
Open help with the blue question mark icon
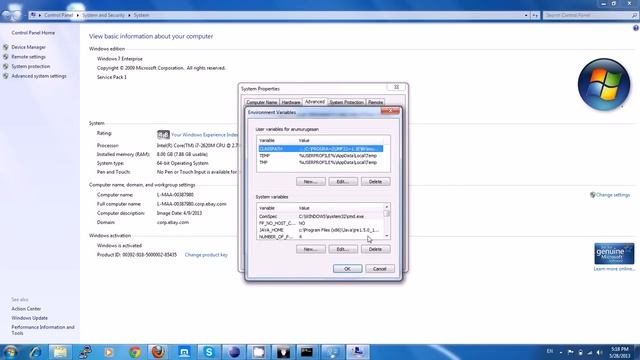(x=636, y=28)
